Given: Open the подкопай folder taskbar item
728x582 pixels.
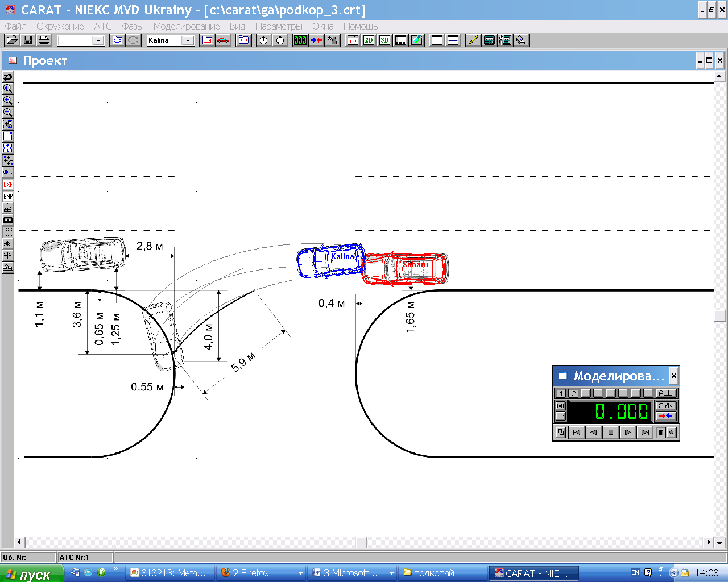Looking at the screenshot, I should click(x=443, y=573).
